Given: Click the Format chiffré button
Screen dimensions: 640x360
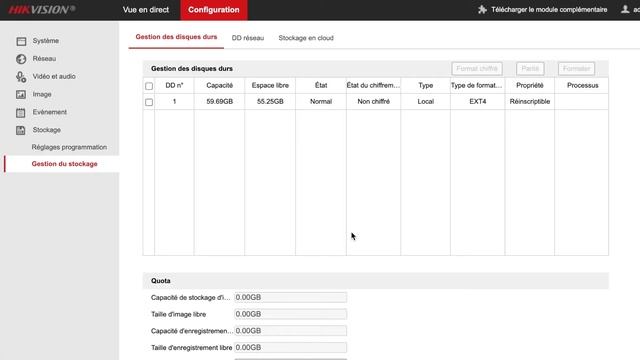Looking at the screenshot, I should (477, 69).
